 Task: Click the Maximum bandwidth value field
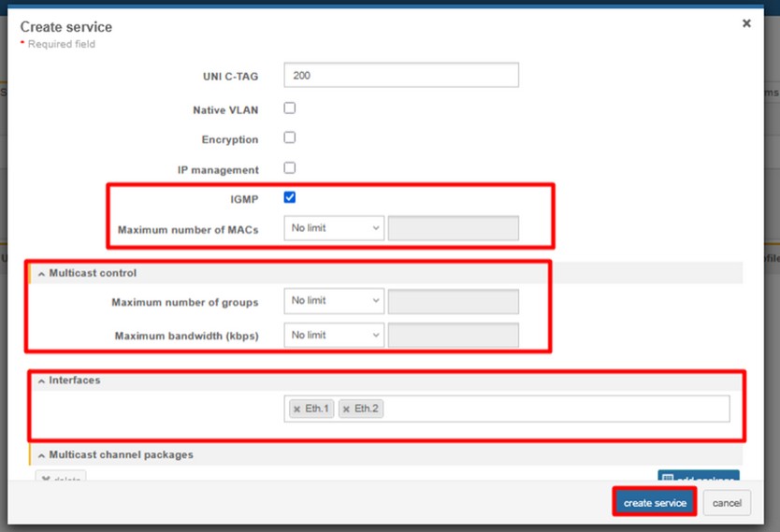pyautogui.click(x=453, y=335)
